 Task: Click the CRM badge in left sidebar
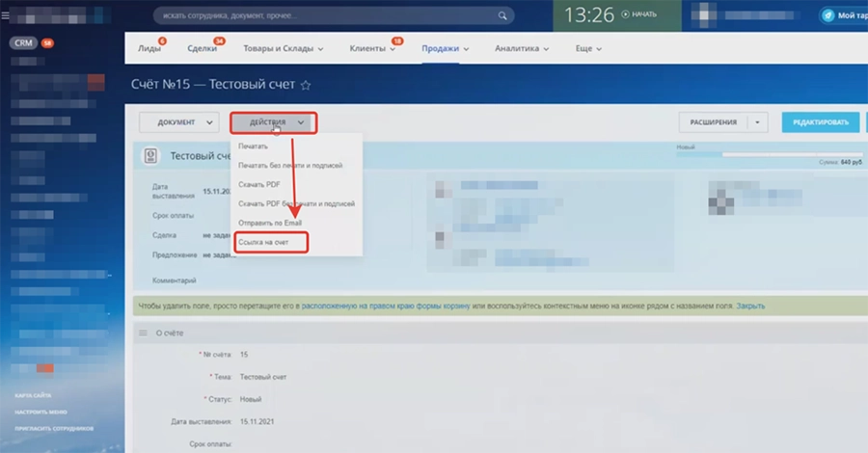click(23, 43)
